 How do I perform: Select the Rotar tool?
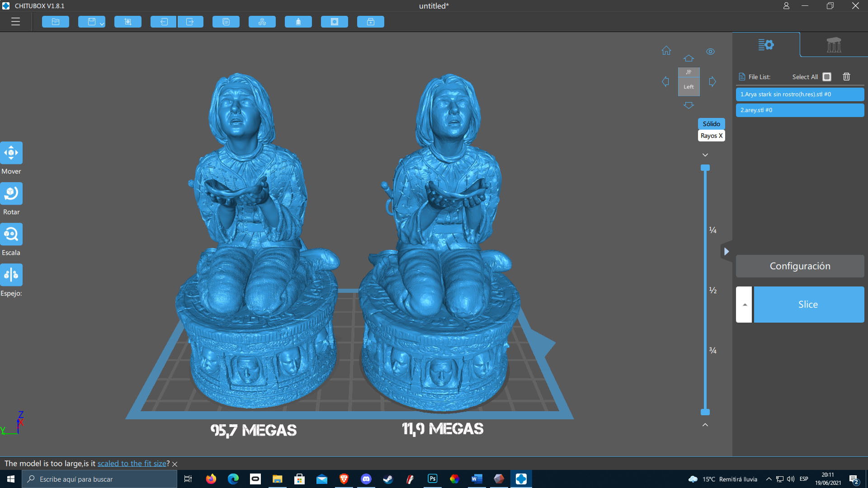pos(11,193)
